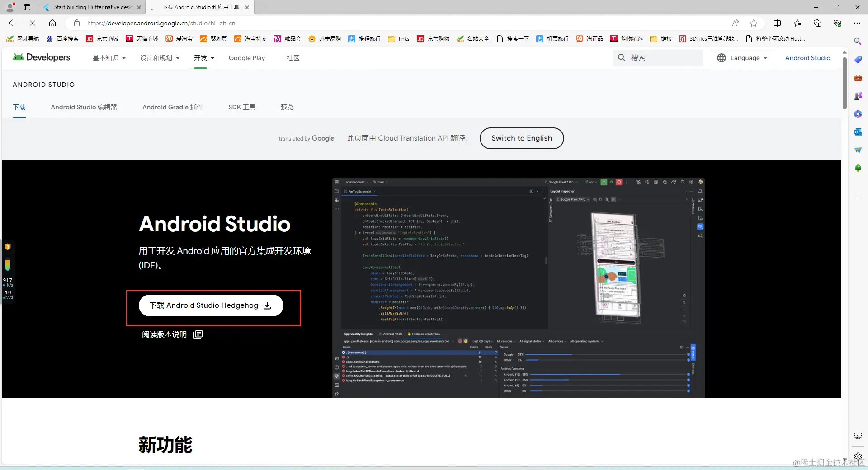The height and width of the screenshot is (470, 868).
Task: Open browser collections
Action: coord(817,23)
